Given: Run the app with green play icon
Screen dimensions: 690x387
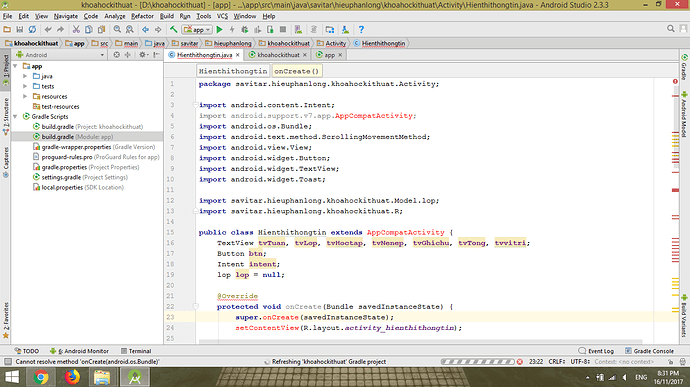Looking at the screenshot, I should coord(219,29).
